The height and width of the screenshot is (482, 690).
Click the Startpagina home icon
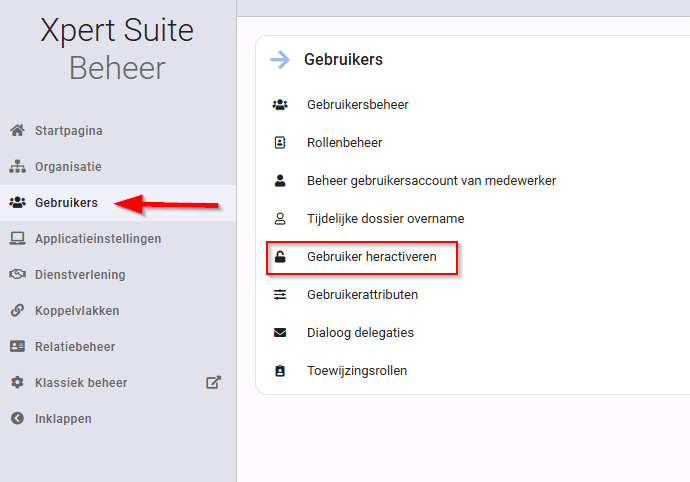18,130
